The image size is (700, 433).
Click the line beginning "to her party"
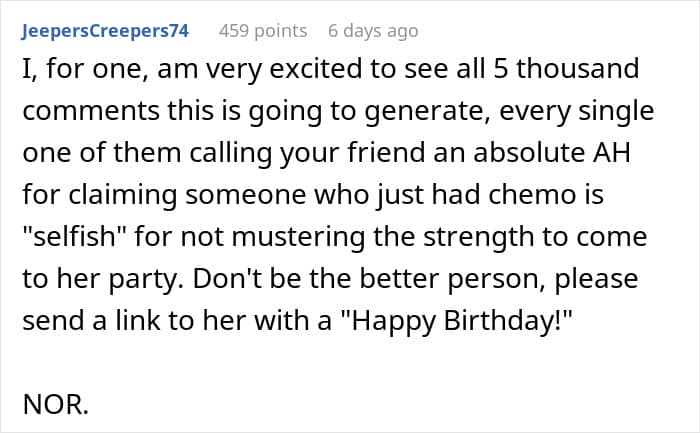click(x=330, y=279)
